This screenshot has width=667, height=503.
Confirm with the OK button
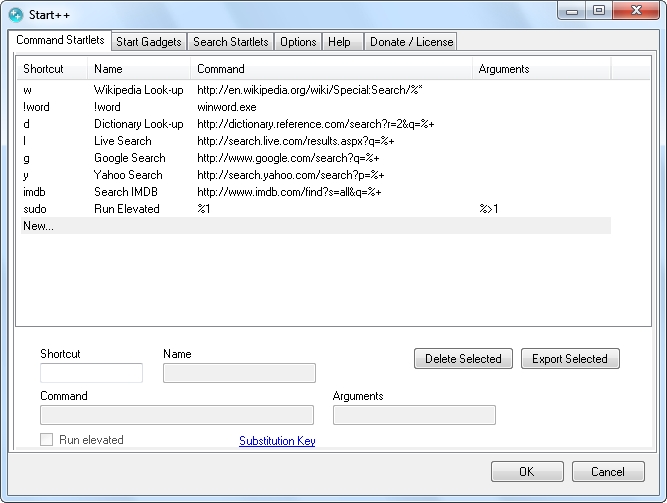tap(526, 472)
